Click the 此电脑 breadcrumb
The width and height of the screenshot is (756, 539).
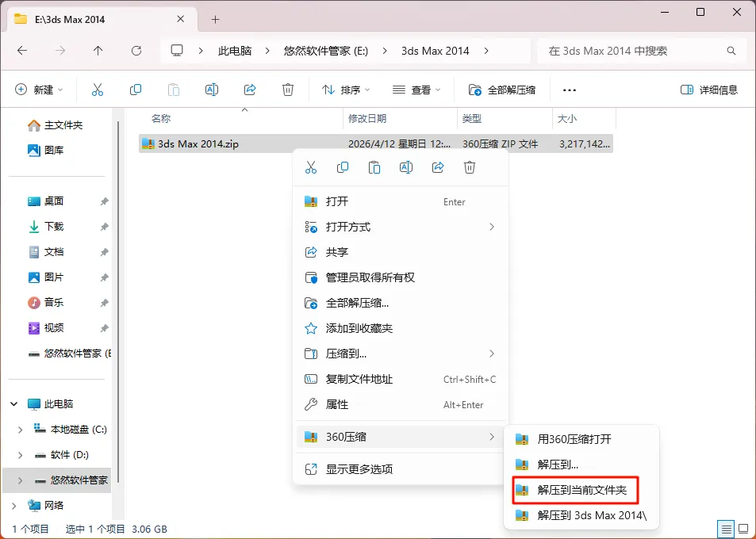pos(235,51)
